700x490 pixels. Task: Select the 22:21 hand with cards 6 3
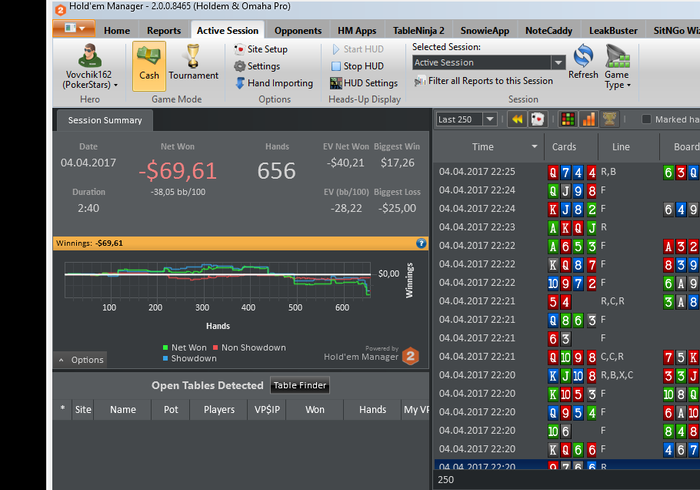[567, 338]
